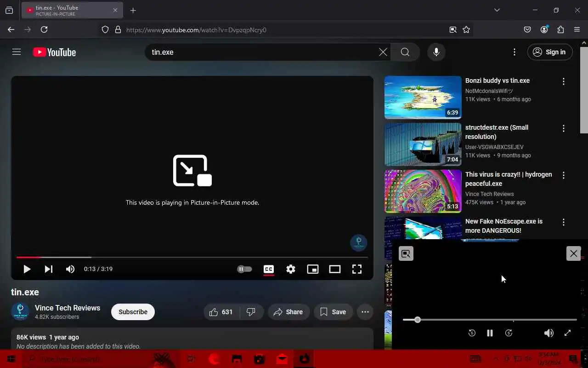Seek on Picture-in-Picture progress slider
The image size is (588, 368).
(x=490, y=319)
